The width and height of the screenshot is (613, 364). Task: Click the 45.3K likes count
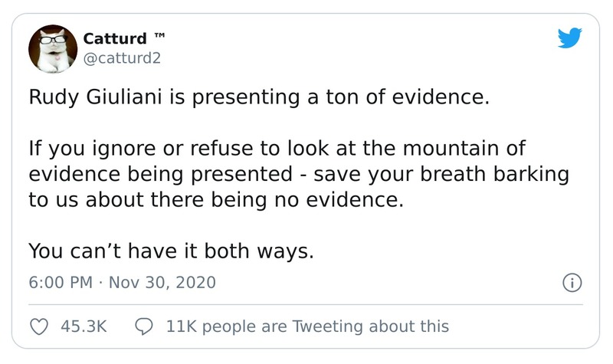[x=83, y=326]
